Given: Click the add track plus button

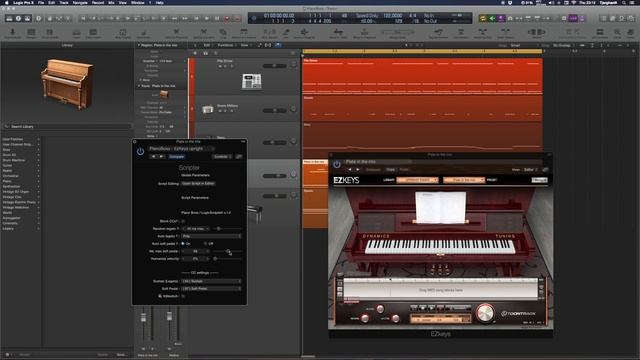Looking at the screenshot, I should tap(195, 53).
